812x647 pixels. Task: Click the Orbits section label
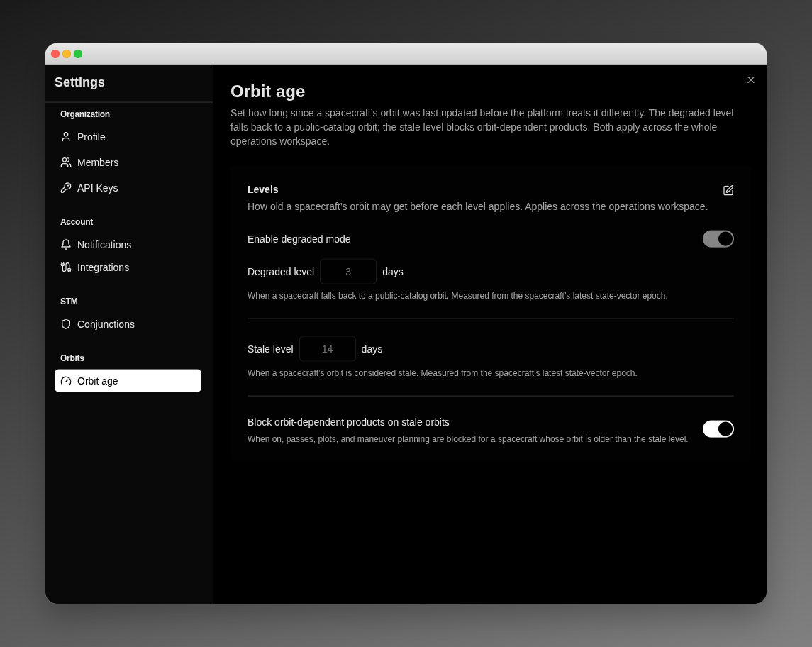click(72, 358)
